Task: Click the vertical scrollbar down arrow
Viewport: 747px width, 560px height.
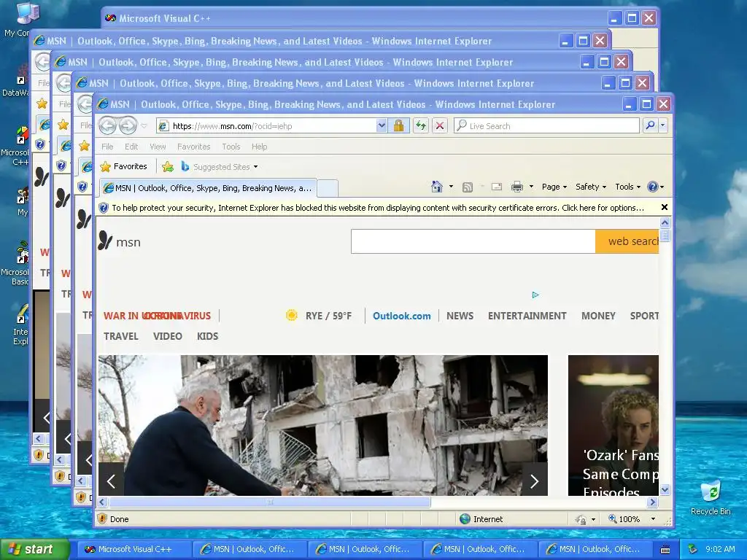Action: tap(665, 489)
